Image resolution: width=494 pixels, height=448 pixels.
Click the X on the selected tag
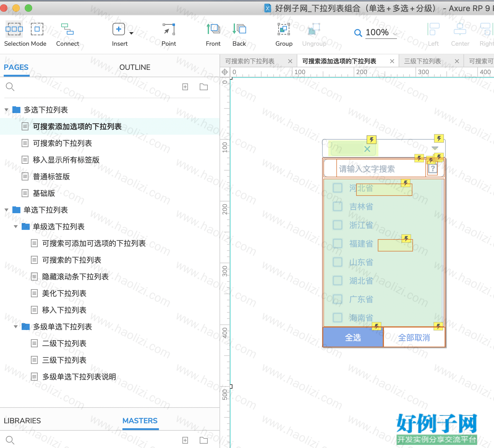pos(367,149)
